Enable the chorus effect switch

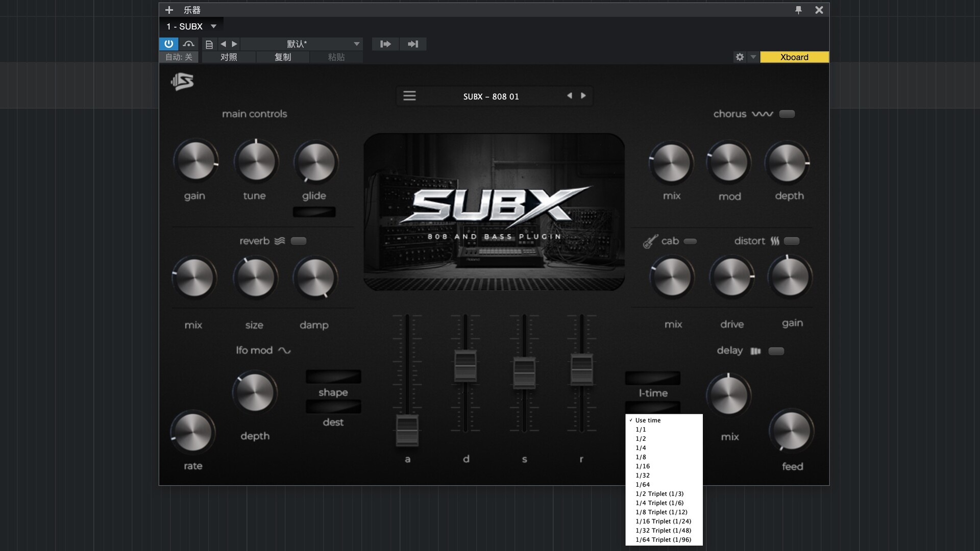(787, 114)
